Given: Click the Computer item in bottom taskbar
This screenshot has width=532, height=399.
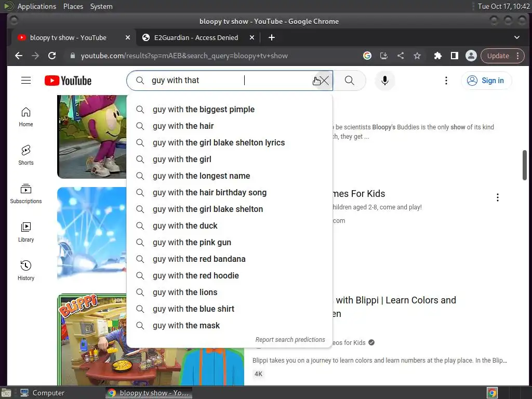Looking at the screenshot, I should tap(42, 393).
